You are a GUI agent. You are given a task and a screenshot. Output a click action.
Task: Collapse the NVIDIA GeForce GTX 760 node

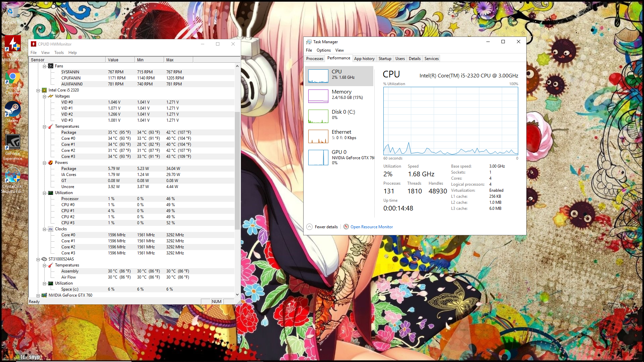38,296
